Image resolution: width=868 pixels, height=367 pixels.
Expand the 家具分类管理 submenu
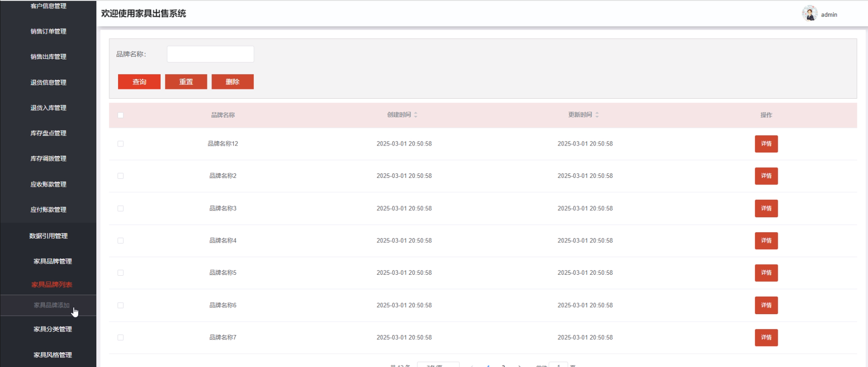(52, 329)
